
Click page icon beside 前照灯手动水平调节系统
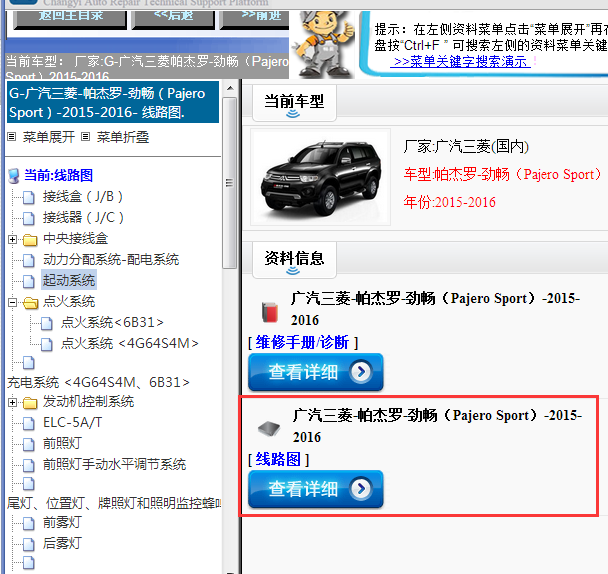28,466
